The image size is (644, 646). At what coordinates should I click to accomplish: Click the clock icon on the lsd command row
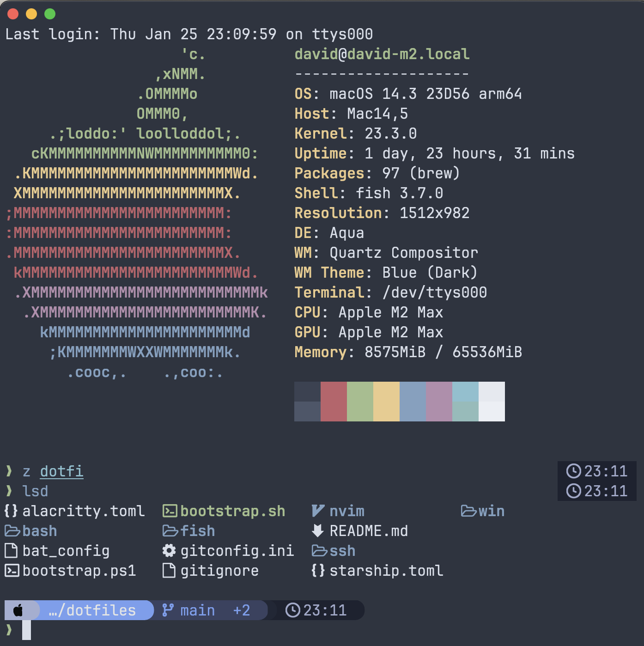point(574,491)
